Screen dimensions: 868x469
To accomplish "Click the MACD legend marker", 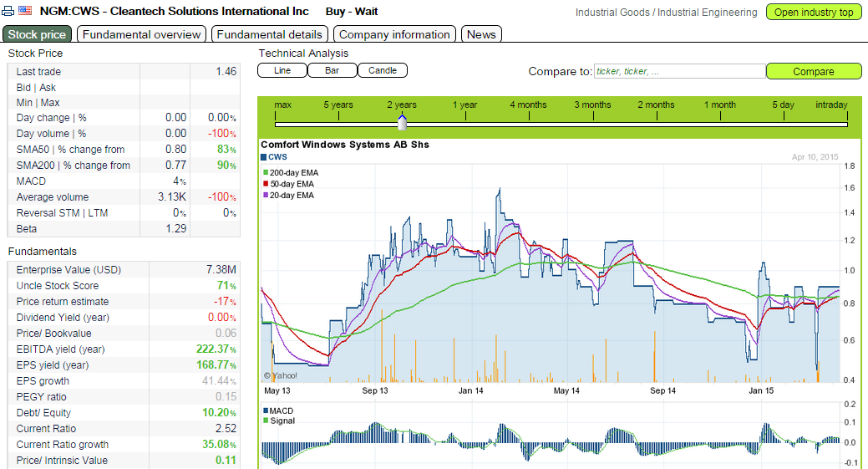I will tap(266, 410).
